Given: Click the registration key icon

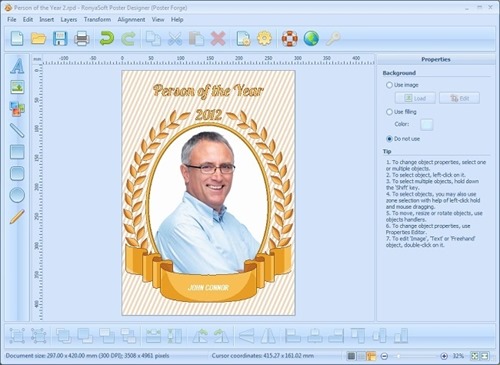Looking at the screenshot, I should pyautogui.click(x=333, y=39).
